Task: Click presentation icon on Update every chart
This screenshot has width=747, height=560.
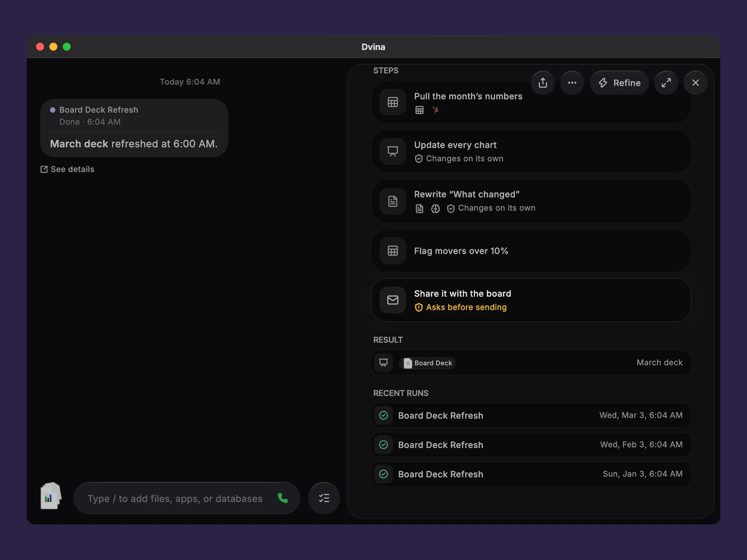Action: pyautogui.click(x=393, y=151)
